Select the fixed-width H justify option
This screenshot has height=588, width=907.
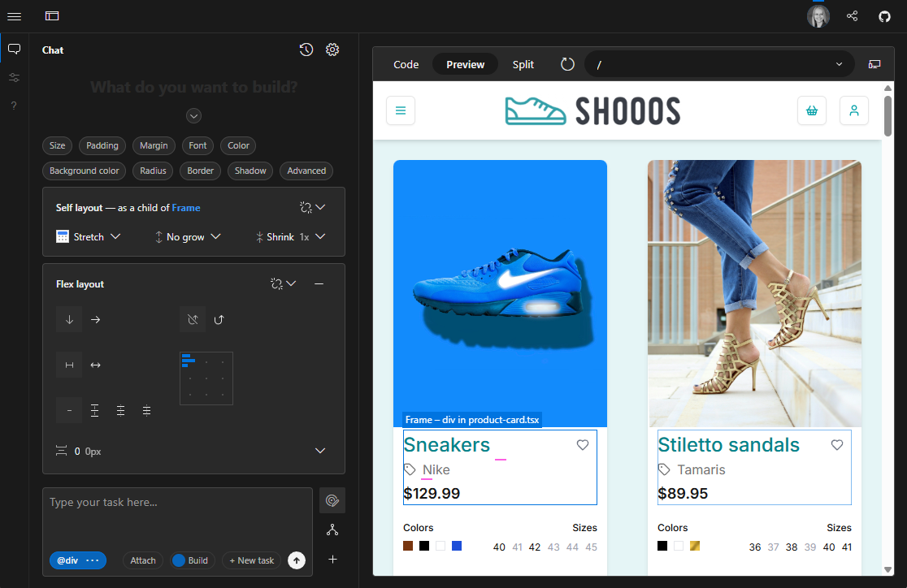pos(69,365)
